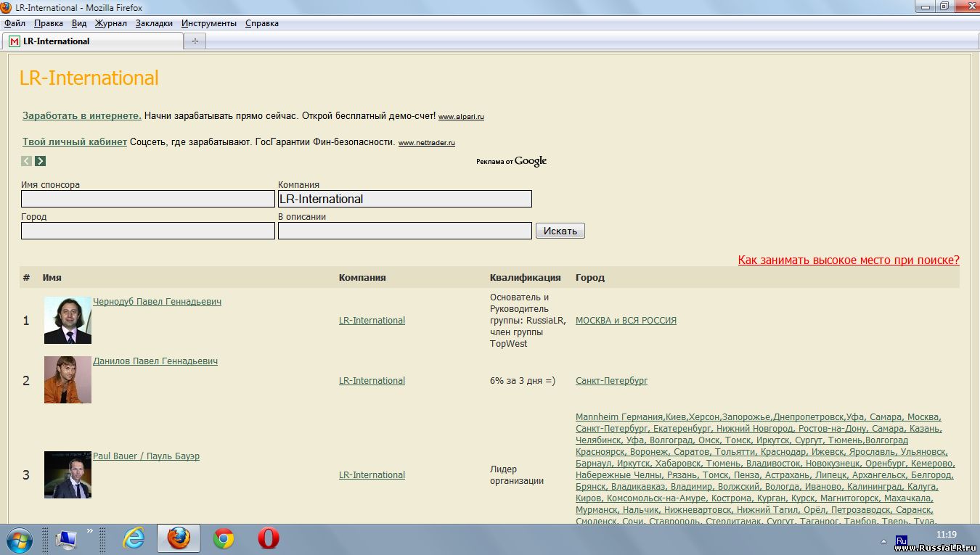980x555 pixels.
Task: Click the '6% за 3 дня =)' qualification text
Action: [x=523, y=381]
